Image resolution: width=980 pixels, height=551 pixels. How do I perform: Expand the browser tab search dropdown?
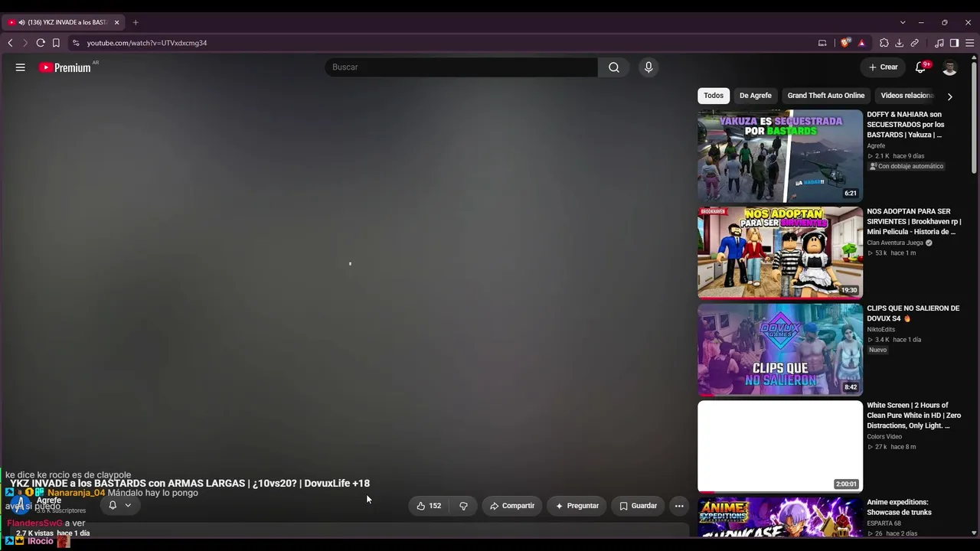(903, 22)
